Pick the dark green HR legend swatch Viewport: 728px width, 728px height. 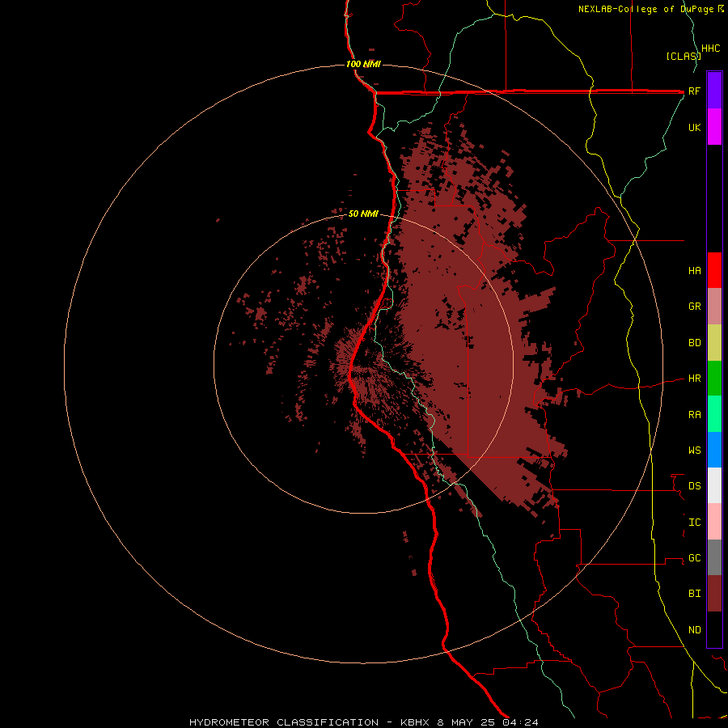pos(714,379)
